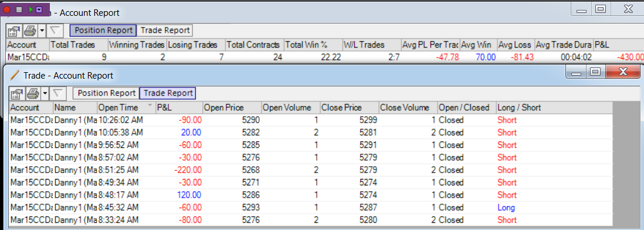Sort by the P&L column in Trade window
The image size is (644, 230).
coord(179,107)
